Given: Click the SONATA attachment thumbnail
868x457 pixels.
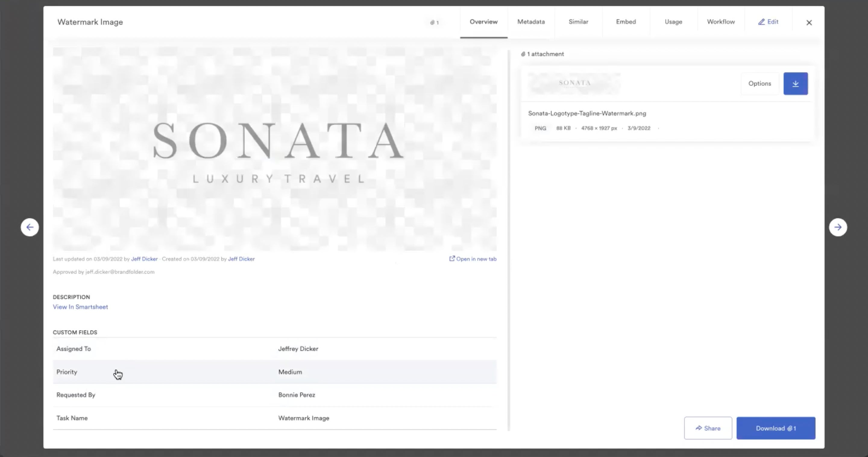Looking at the screenshot, I should click(x=574, y=83).
